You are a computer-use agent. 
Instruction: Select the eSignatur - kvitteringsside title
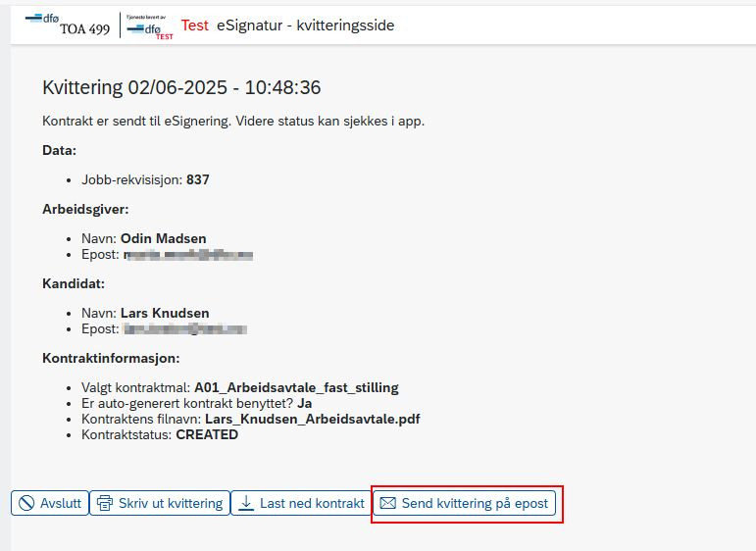pos(305,25)
